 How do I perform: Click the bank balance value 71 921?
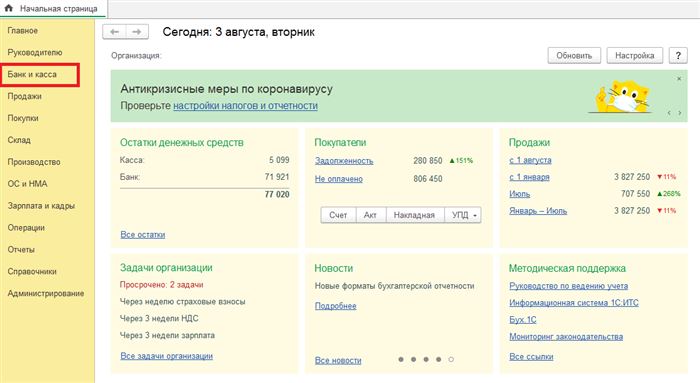(277, 177)
